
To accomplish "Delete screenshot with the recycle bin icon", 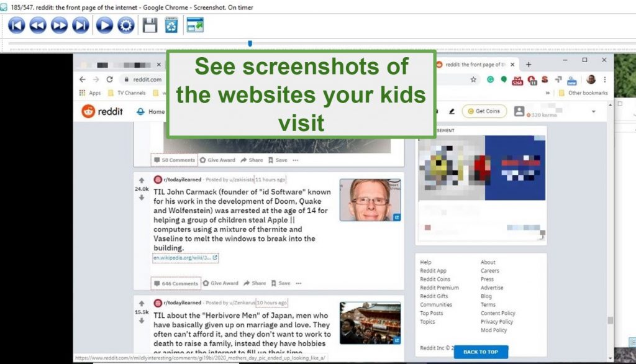I will click(171, 25).
